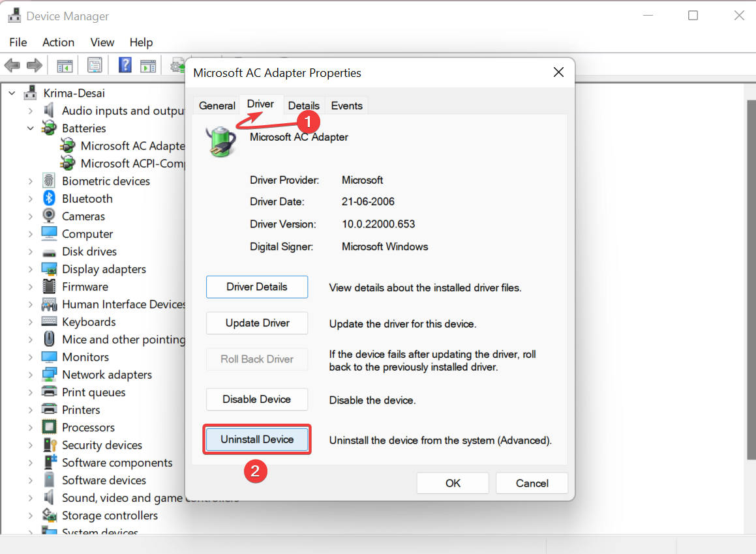The width and height of the screenshot is (756, 554).
Task: Expand the Keyboards tree node
Action: tap(31, 322)
